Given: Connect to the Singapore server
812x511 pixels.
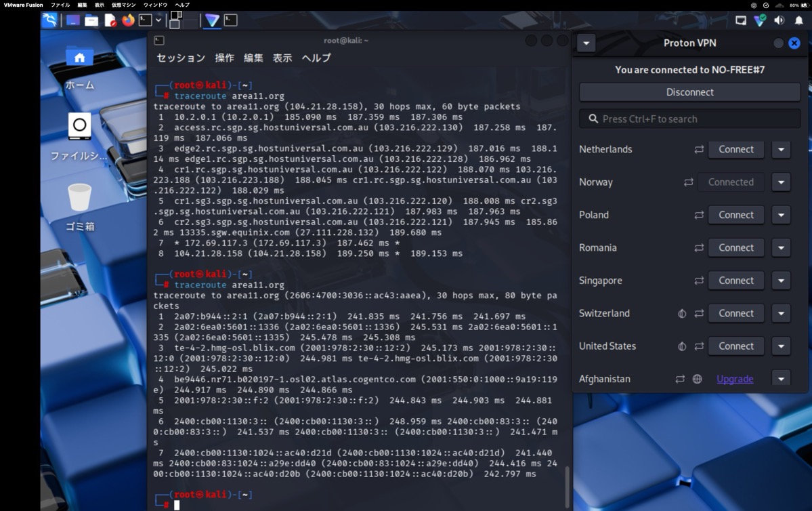Looking at the screenshot, I should 736,281.
